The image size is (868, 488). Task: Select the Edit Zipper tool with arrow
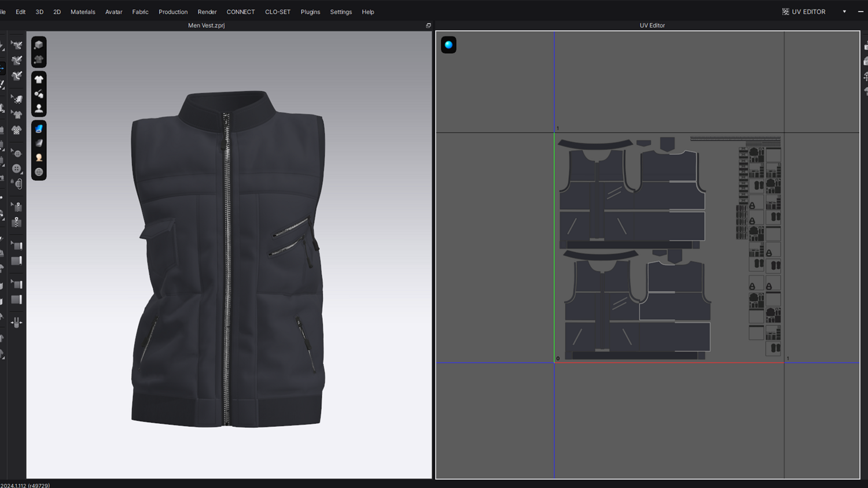(16, 207)
